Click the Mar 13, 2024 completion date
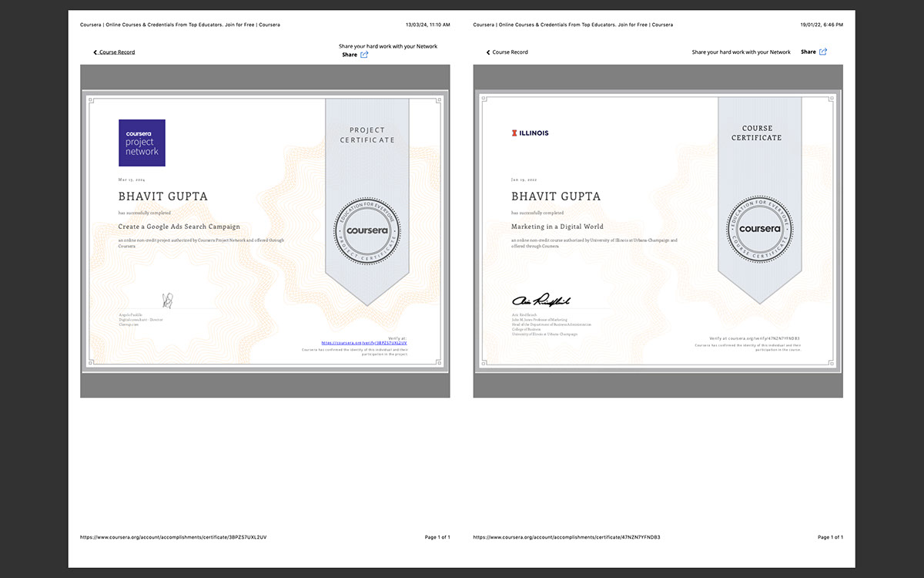This screenshot has width=924, height=578. click(132, 179)
